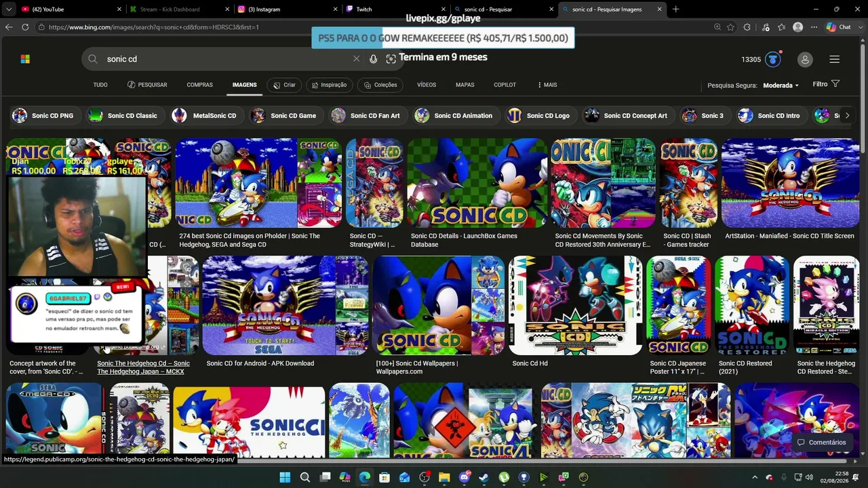Switch to the VÍDEOS tab
This screenshot has width=868, height=488.
pos(427,85)
